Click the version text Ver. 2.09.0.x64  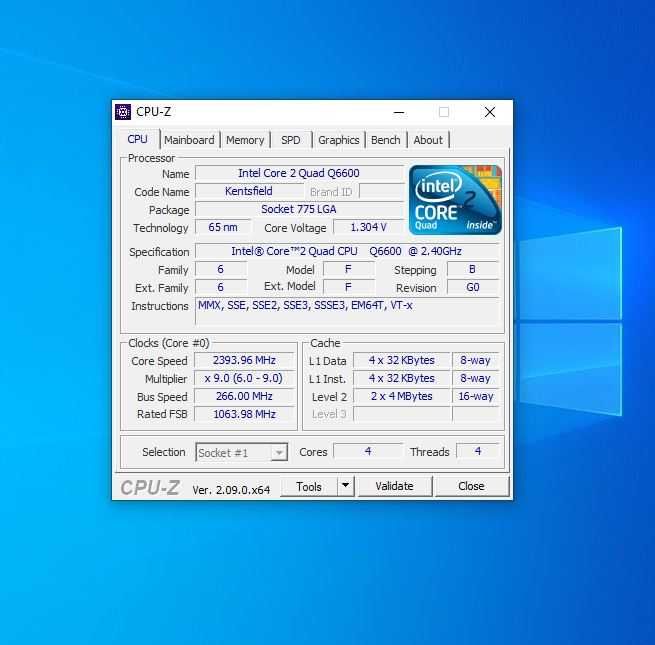coord(231,490)
